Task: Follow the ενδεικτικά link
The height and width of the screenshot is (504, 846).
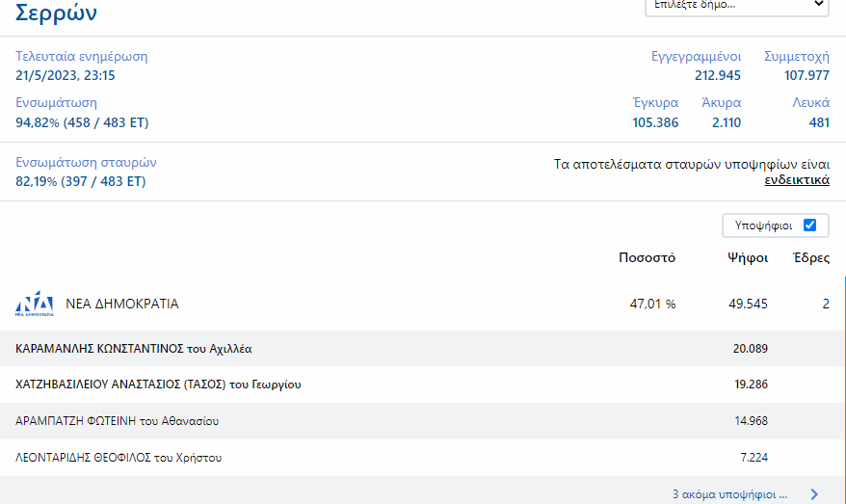Action: pos(797,180)
